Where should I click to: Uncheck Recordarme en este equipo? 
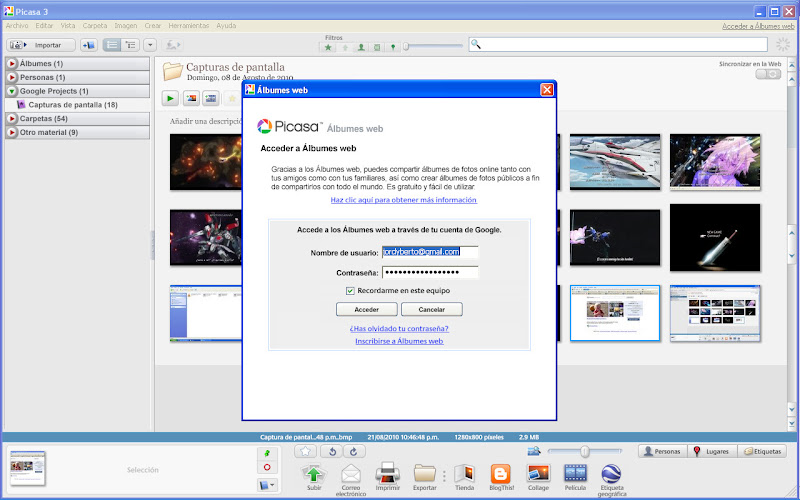pyautogui.click(x=350, y=291)
